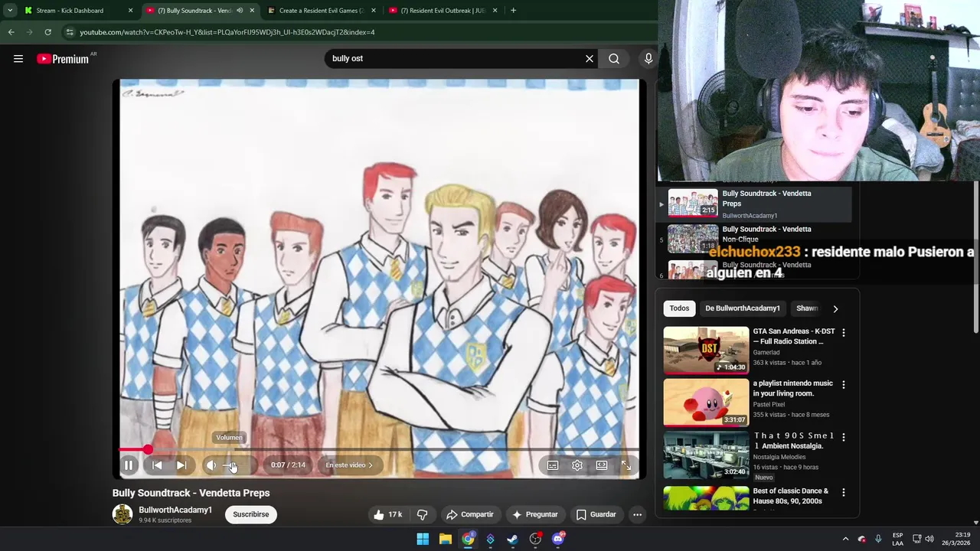Click the Compartir share button

(470, 514)
